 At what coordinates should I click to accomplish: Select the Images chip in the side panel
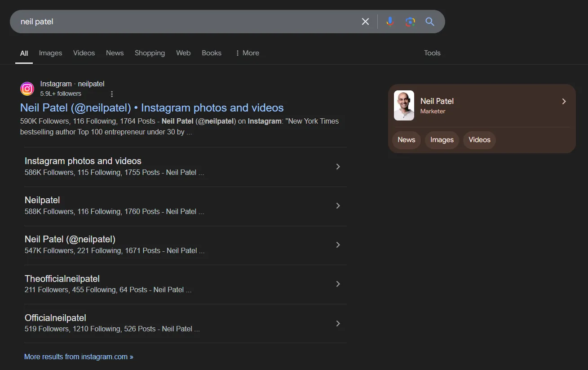coord(442,140)
